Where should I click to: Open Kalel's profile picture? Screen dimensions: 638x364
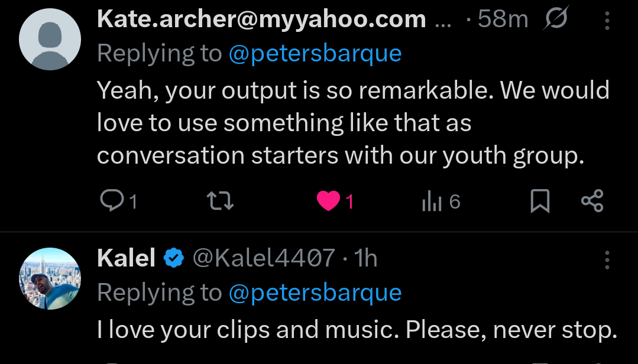click(50, 278)
